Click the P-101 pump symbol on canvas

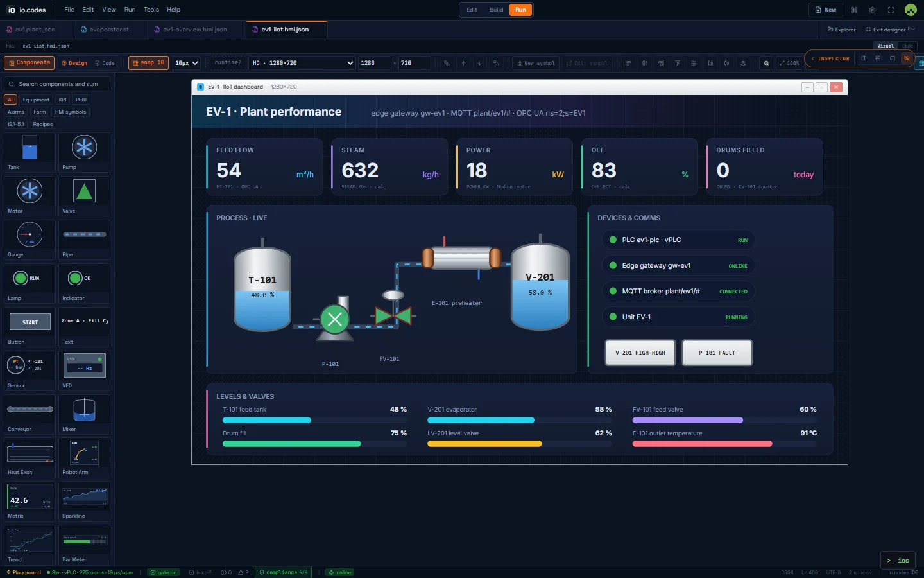[x=334, y=319]
